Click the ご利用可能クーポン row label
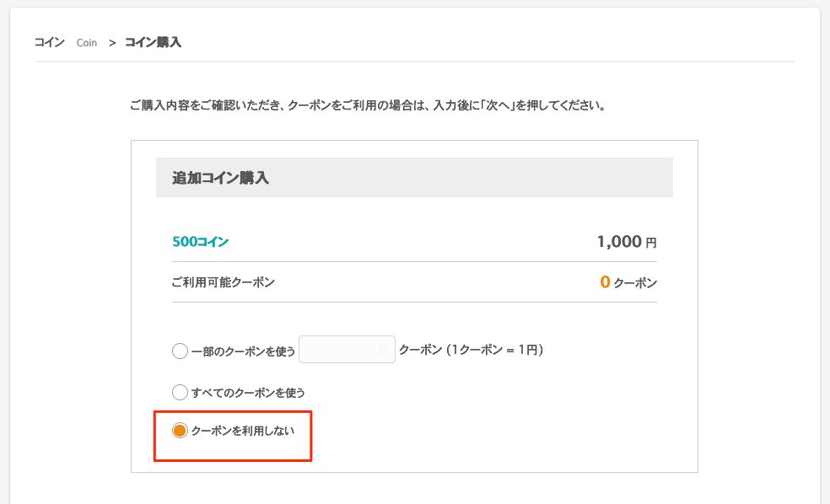The image size is (830, 504). tap(224, 282)
